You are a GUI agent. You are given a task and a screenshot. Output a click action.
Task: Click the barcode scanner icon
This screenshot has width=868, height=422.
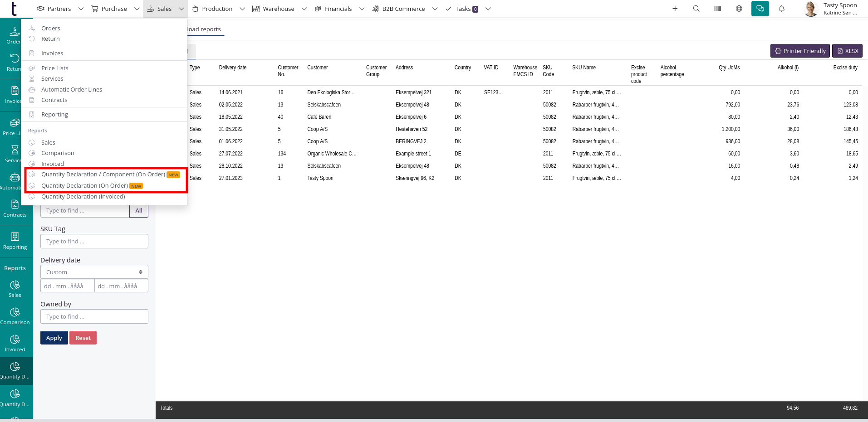point(717,9)
